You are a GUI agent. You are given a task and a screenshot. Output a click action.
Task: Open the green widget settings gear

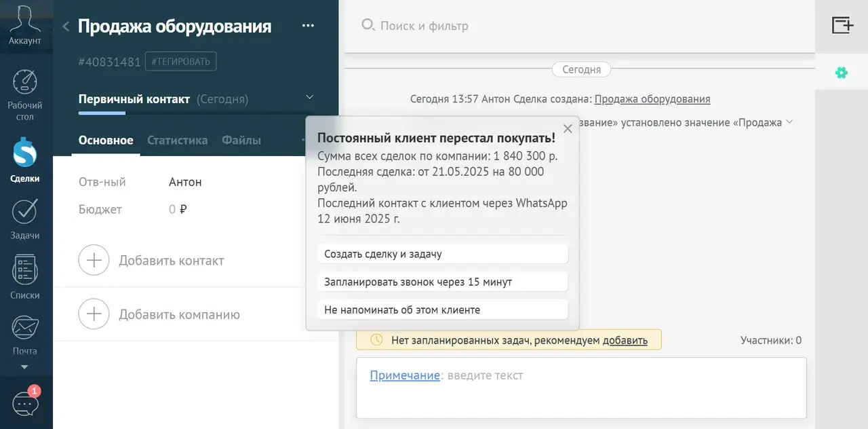click(x=842, y=73)
